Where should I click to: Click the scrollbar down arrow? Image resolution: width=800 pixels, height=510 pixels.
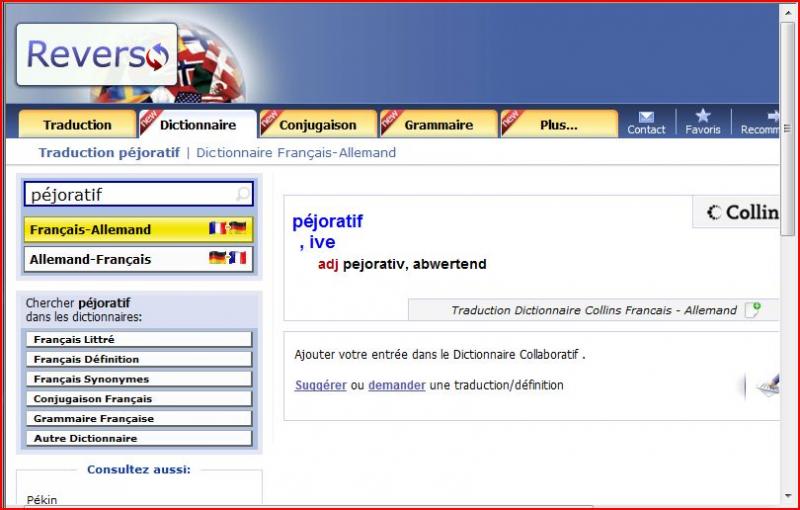point(788,497)
